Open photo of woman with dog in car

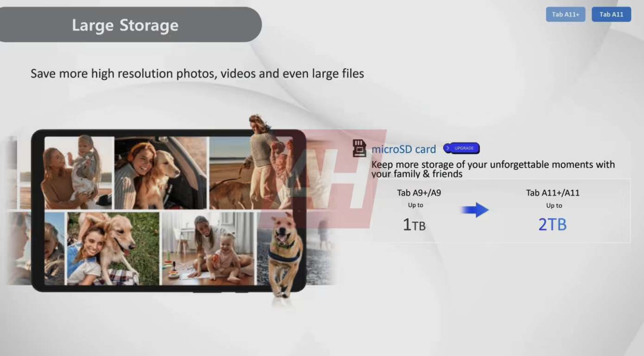coord(161,172)
